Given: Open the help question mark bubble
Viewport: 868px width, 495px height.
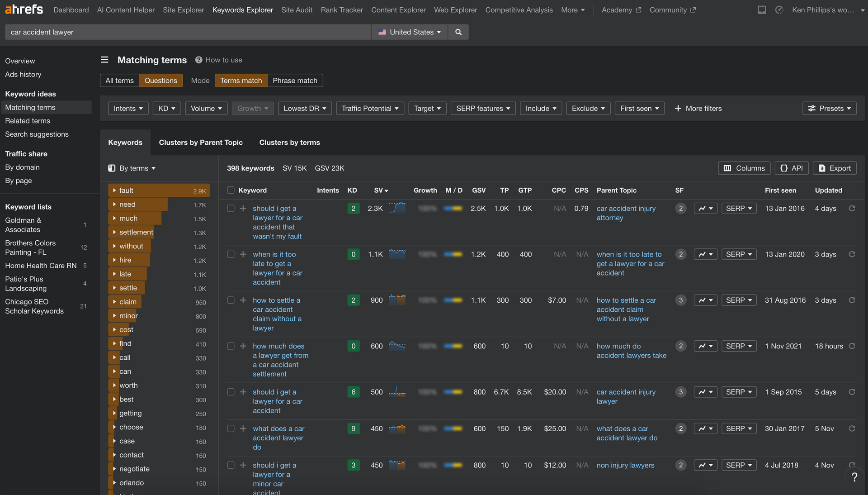Looking at the screenshot, I should (854, 477).
